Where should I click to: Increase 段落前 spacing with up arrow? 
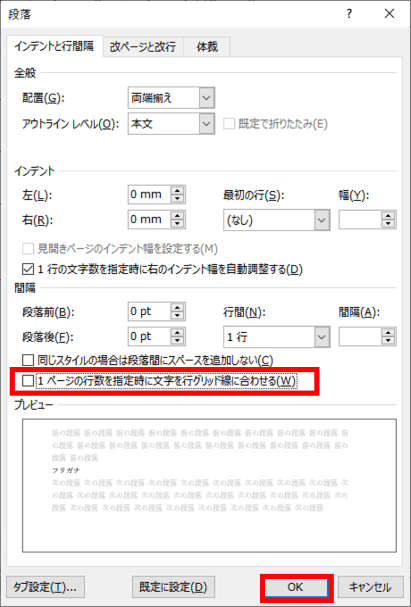click(x=178, y=307)
